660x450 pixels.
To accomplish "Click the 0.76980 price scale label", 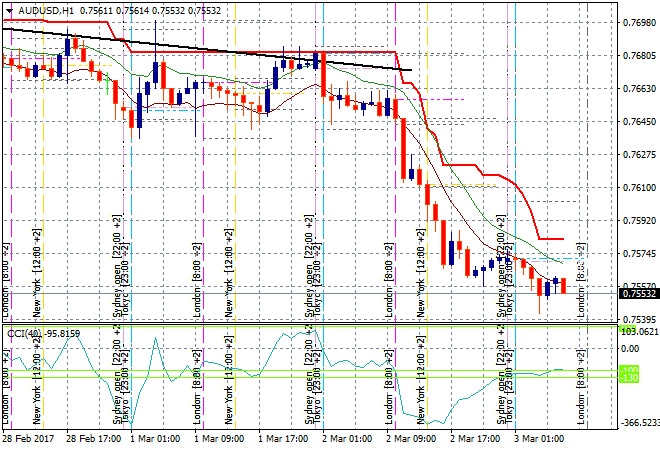I will click(638, 22).
